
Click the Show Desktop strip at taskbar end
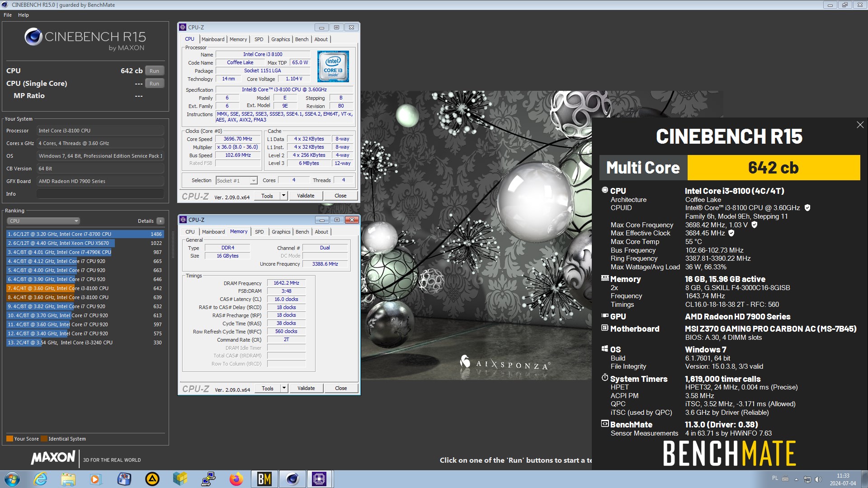coord(864,479)
